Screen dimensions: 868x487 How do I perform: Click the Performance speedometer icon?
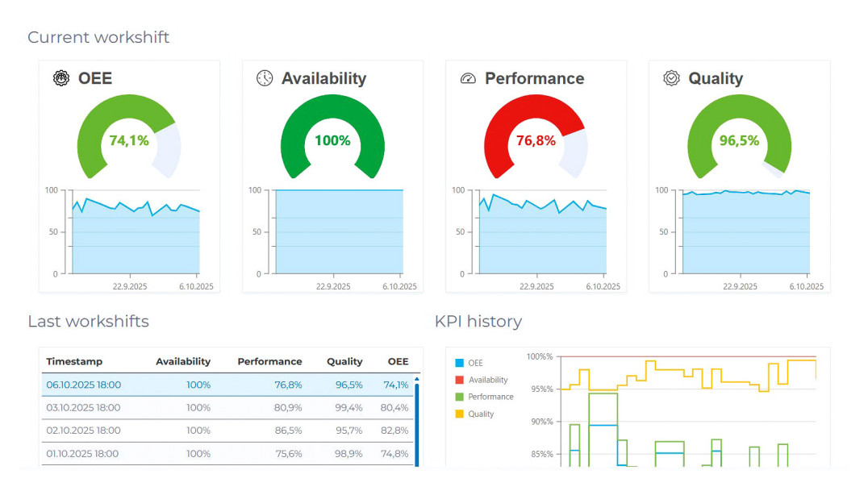pos(468,78)
